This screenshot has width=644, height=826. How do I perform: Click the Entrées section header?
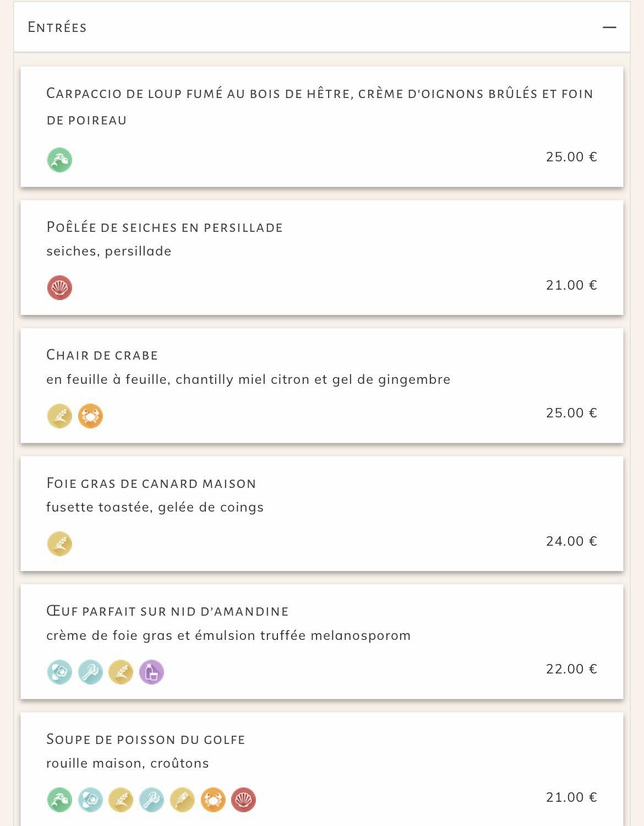pos(322,27)
